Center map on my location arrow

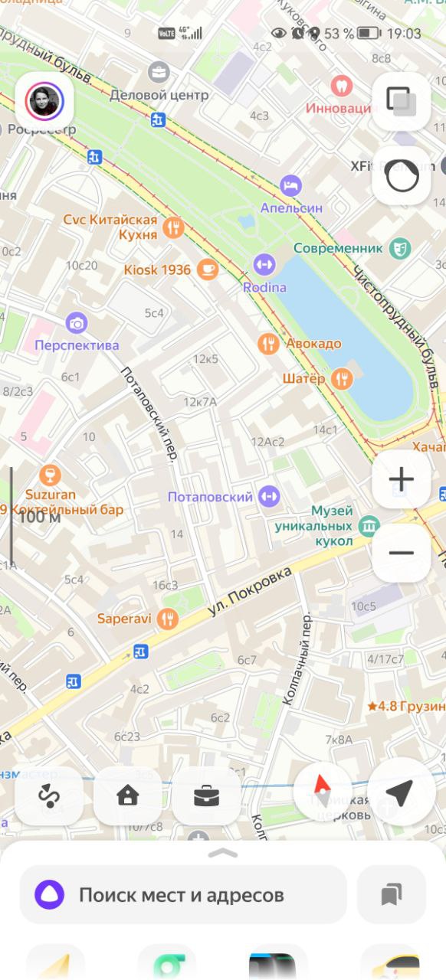(401, 794)
